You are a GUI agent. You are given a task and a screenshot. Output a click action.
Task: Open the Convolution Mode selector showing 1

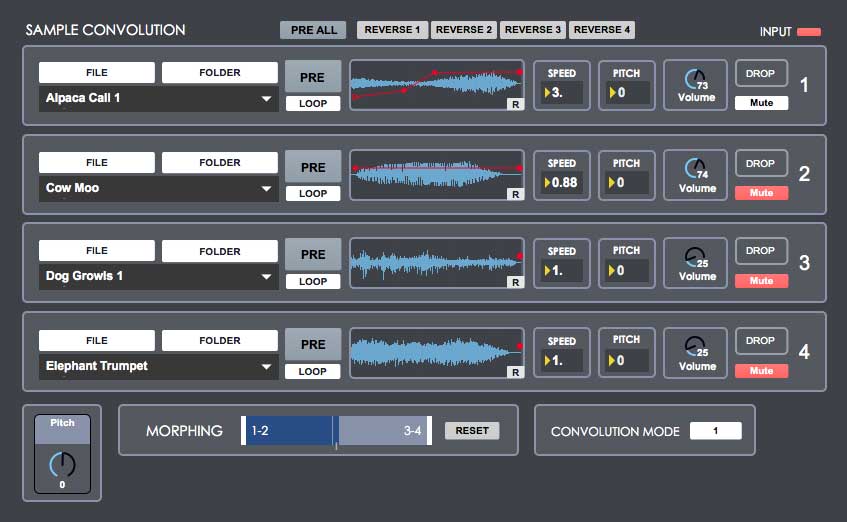tap(715, 431)
